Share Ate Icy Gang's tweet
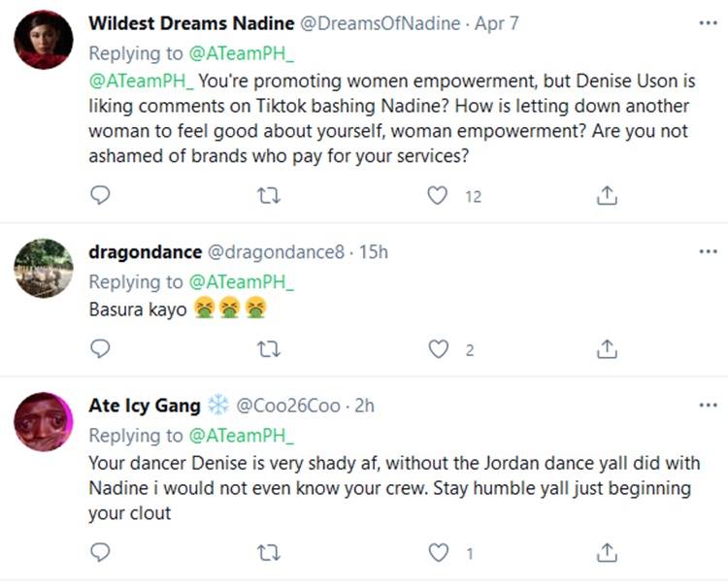Viewport: 728px width, 587px height. click(607, 553)
